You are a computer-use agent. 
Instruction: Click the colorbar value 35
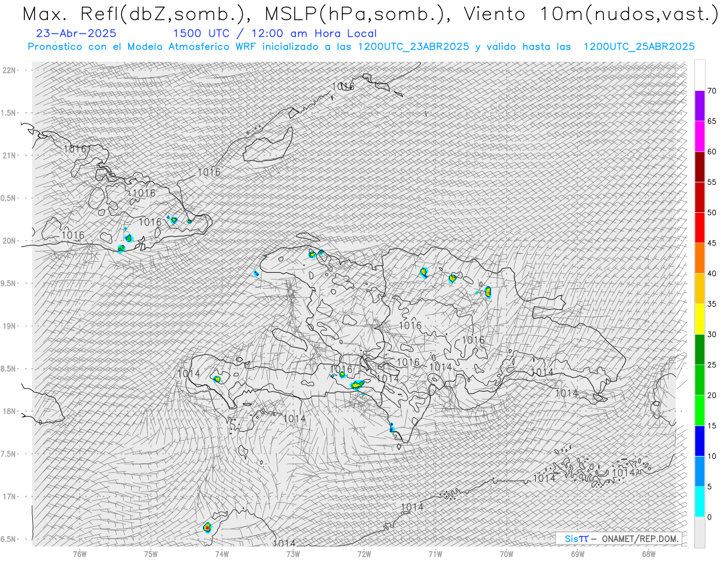tap(712, 304)
